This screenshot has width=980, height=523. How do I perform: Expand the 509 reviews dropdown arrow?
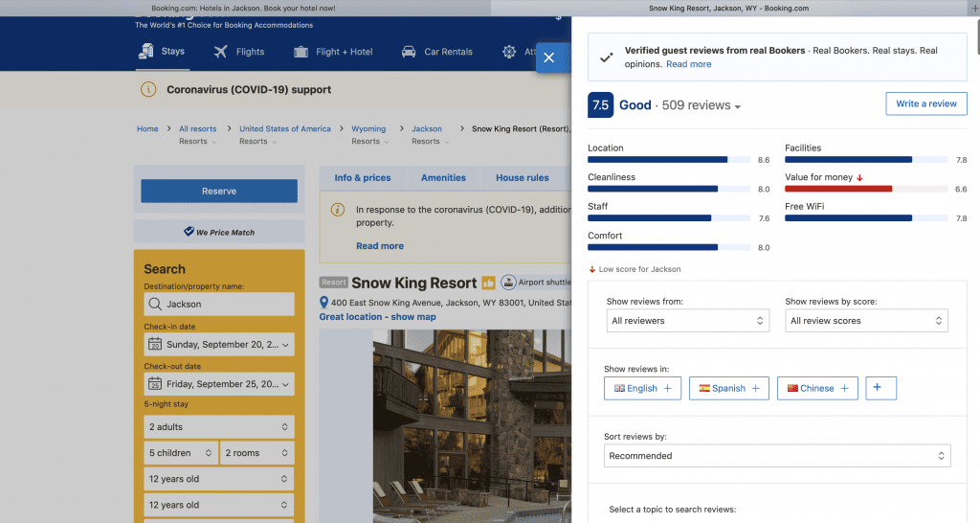738,107
